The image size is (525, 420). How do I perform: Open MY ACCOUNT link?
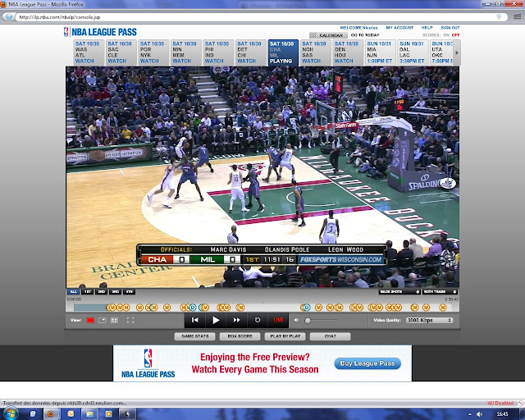[x=399, y=28]
